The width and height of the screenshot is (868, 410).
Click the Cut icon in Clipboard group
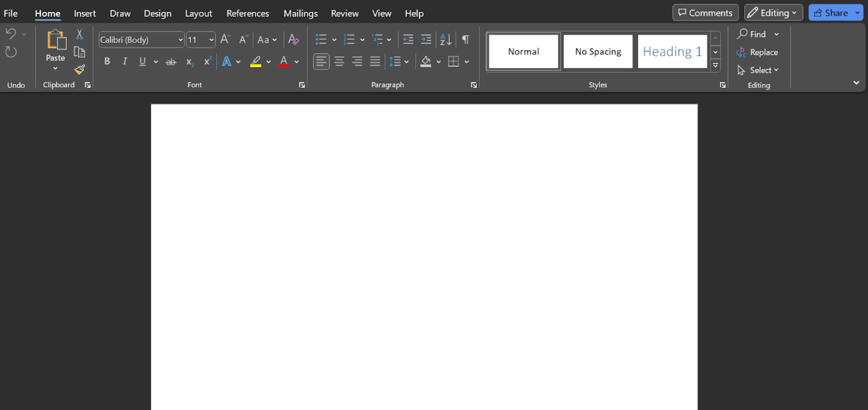(79, 34)
